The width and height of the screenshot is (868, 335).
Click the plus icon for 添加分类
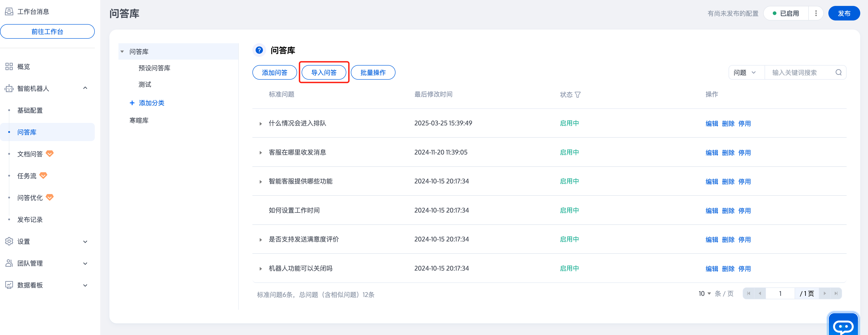[x=132, y=103]
